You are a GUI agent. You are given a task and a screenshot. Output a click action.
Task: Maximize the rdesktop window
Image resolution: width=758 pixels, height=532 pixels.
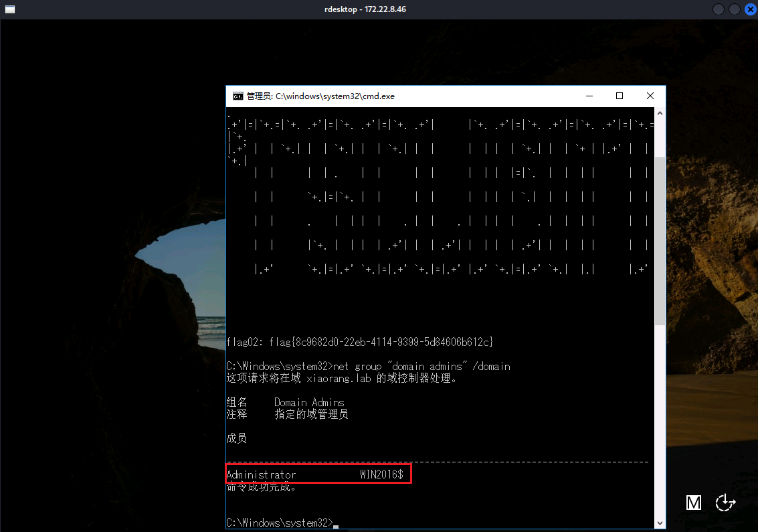[x=734, y=9]
